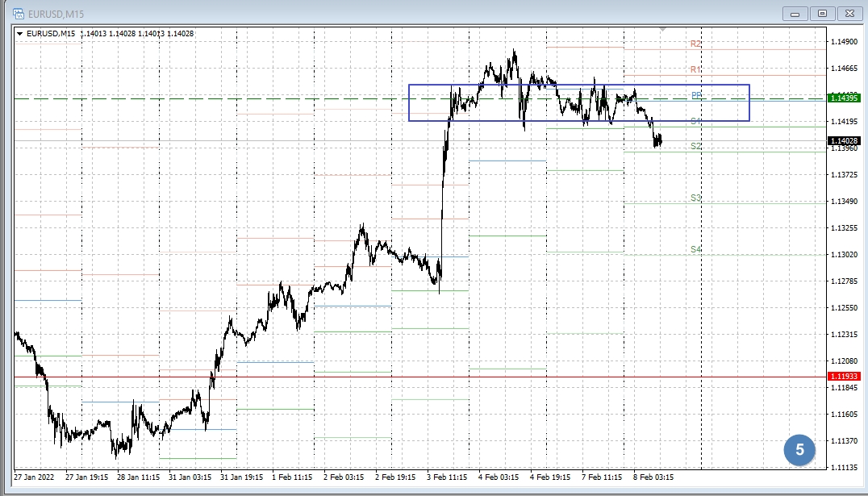Click the S2 pivot support label

point(695,146)
